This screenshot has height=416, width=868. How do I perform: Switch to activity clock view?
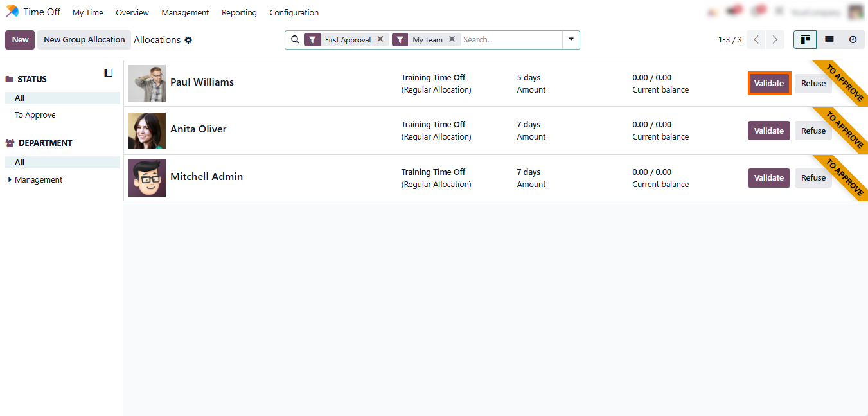853,40
